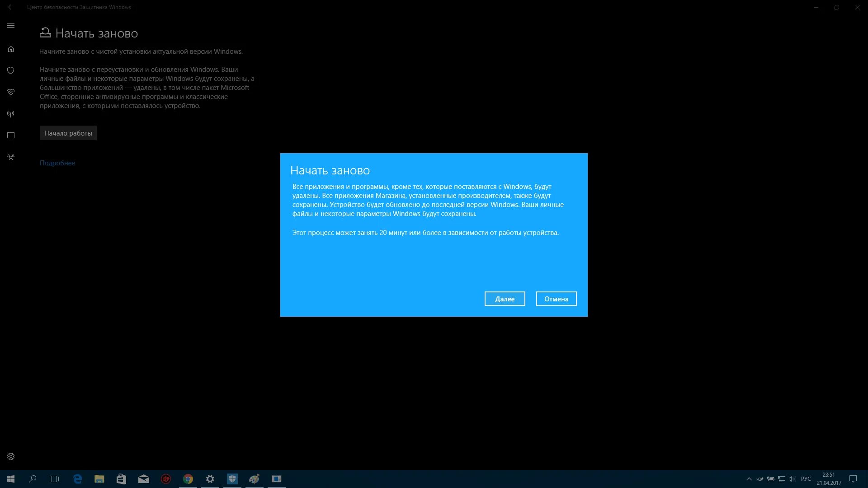Image resolution: width=868 pixels, height=488 pixels.
Task: Click the Далее button in the dialog
Action: [505, 299]
